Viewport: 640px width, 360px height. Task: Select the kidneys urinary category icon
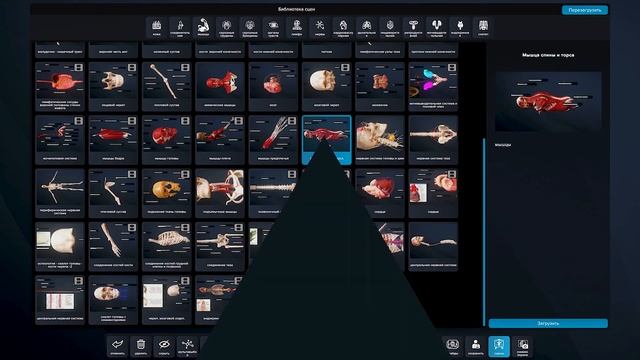click(x=436, y=28)
